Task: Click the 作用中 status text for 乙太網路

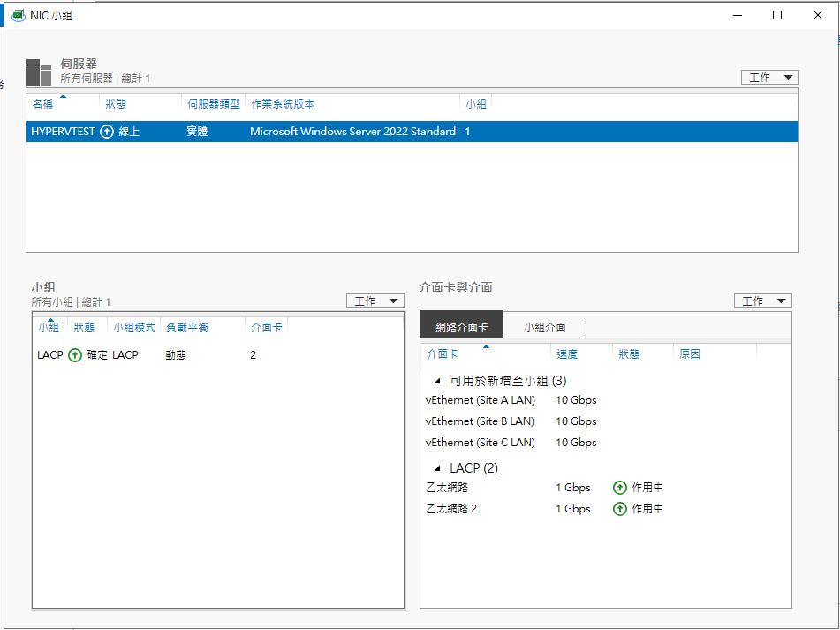Action: point(647,488)
